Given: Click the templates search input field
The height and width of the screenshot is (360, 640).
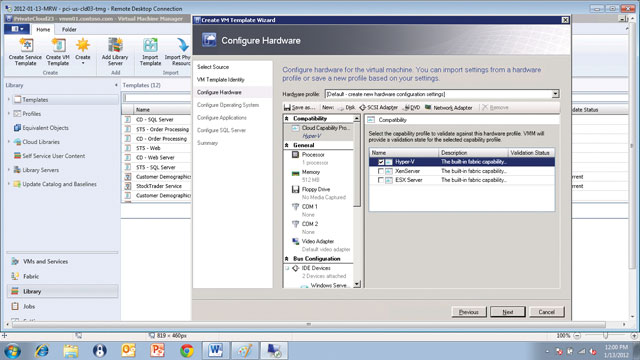Looking at the screenshot, I should [x=157, y=98].
